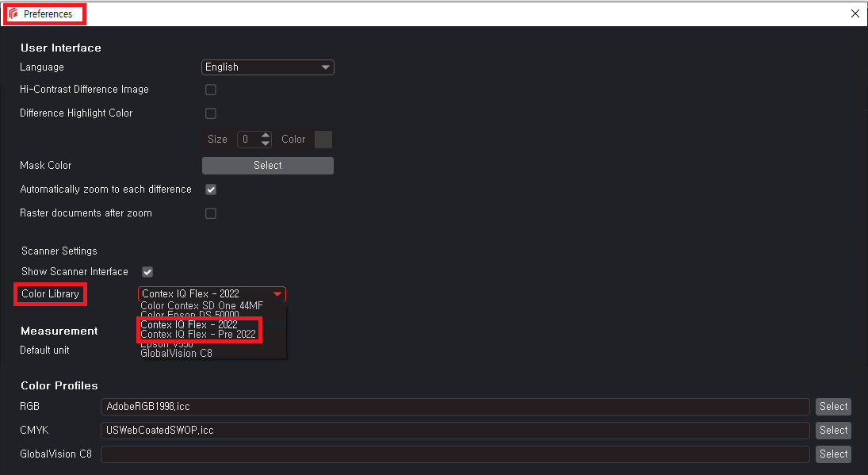Uncheck Automatically zoom to each difference

pos(211,190)
